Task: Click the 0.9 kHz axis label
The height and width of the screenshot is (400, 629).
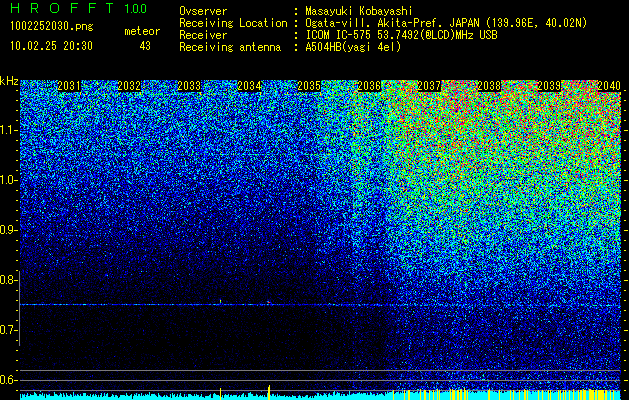Action: pos(7,230)
